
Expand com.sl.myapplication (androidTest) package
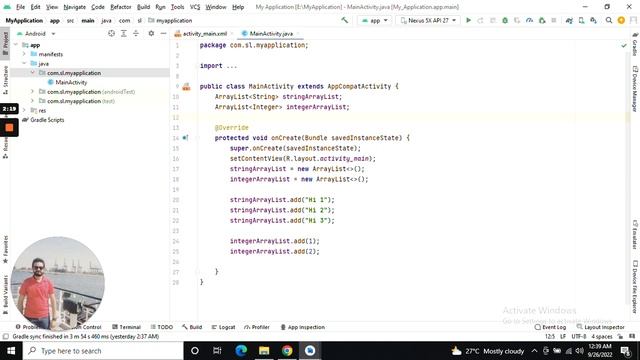click(32, 91)
